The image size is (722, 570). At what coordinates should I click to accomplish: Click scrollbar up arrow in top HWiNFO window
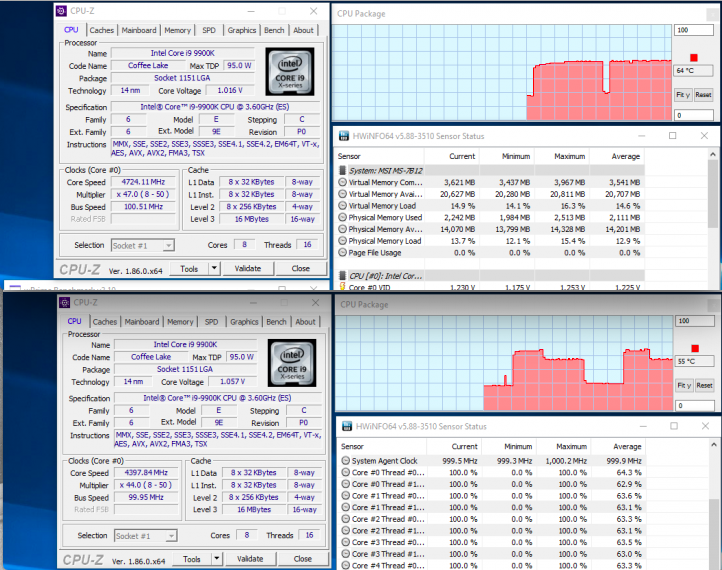pyautogui.click(x=713, y=154)
